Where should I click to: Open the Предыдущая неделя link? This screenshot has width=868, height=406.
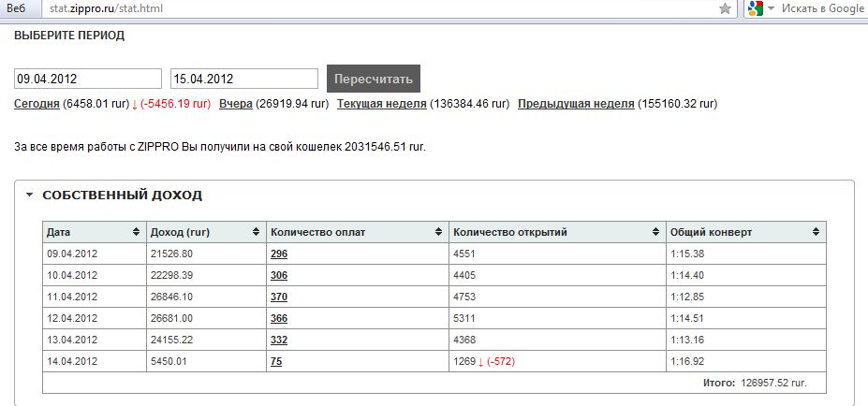tap(576, 104)
